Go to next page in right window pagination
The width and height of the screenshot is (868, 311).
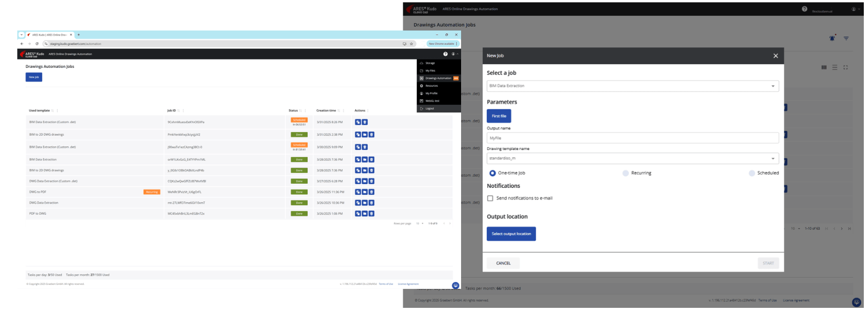[842, 228]
